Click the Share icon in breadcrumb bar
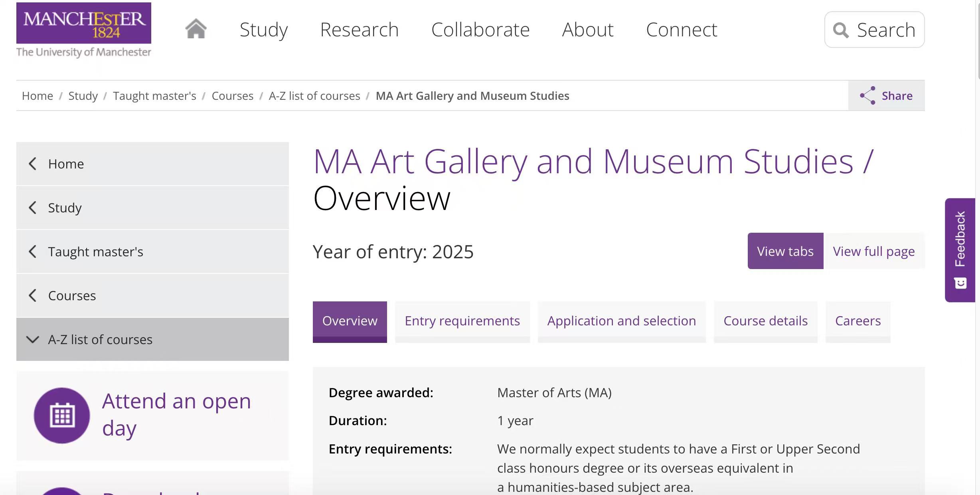This screenshot has height=495, width=980. tap(867, 95)
